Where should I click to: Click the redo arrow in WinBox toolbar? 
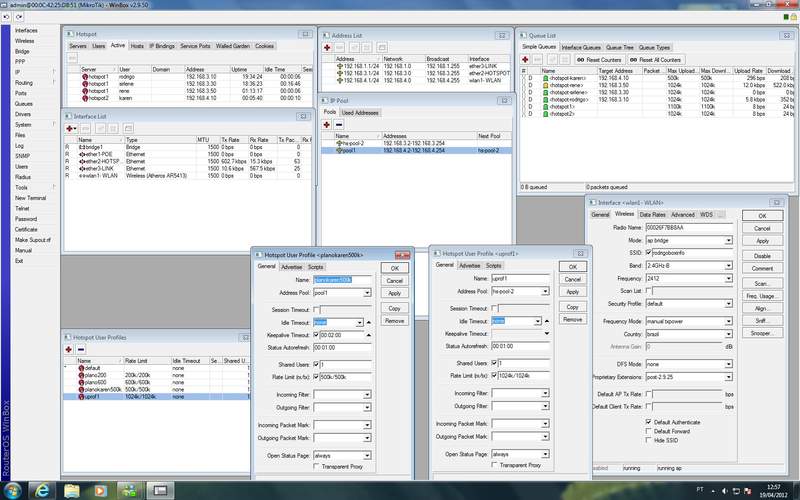click(19, 18)
